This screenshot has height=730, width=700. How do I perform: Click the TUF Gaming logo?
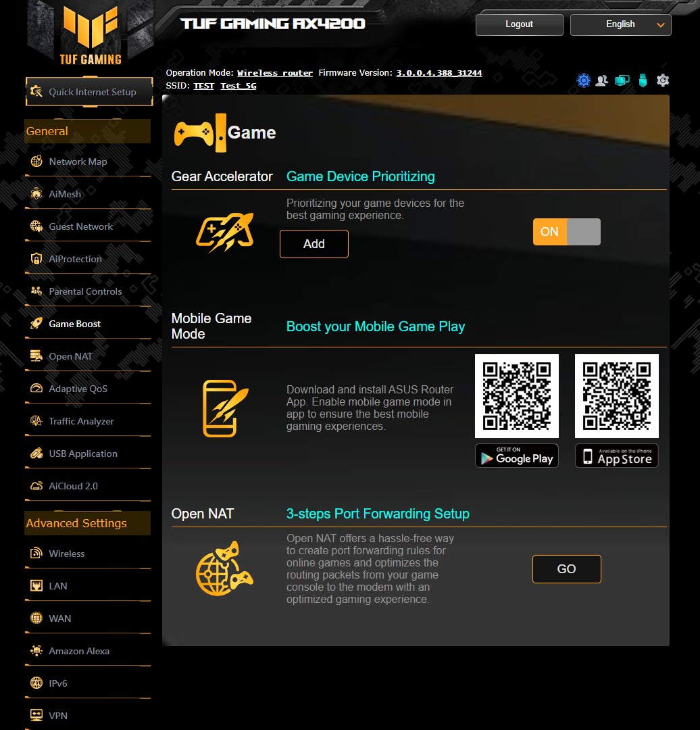point(91,34)
